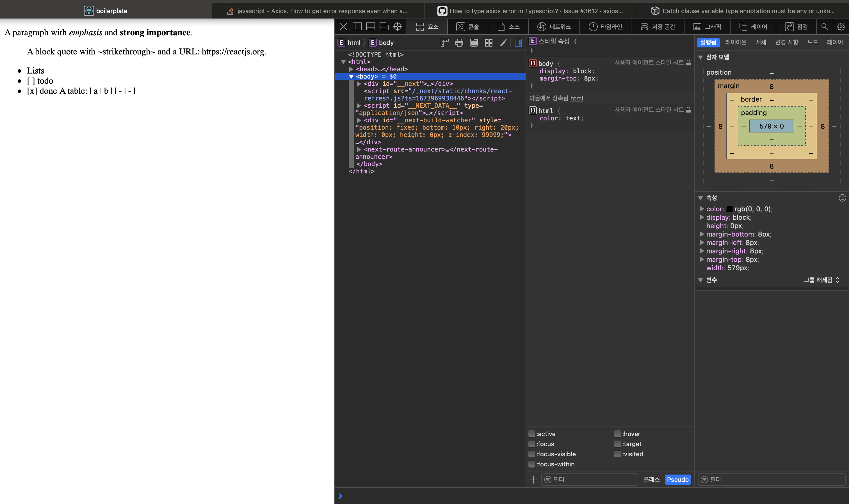The width and height of the screenshot is (849, 504).
Task: Click the braces icon beside body rule
Action: (533, 63)
